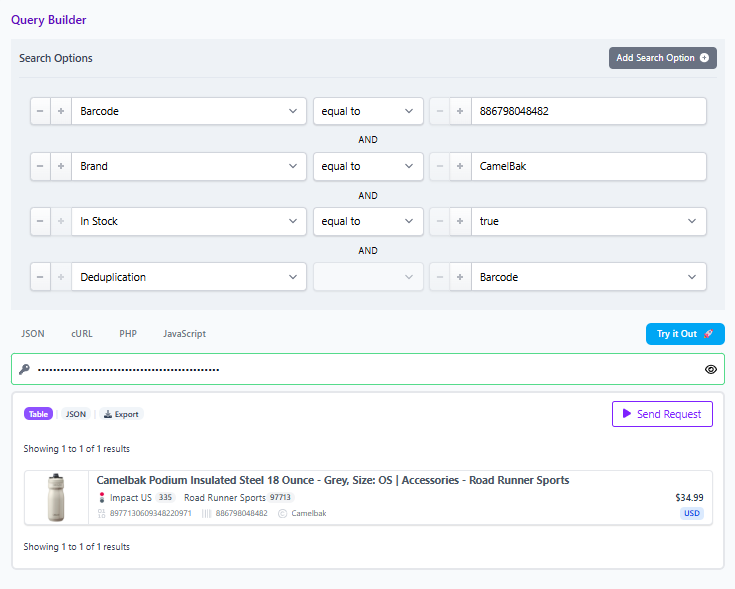This screenshot has width=735, height=589.
Task: Click the 97713 merchant ID badge
Action: click(280, 497)
